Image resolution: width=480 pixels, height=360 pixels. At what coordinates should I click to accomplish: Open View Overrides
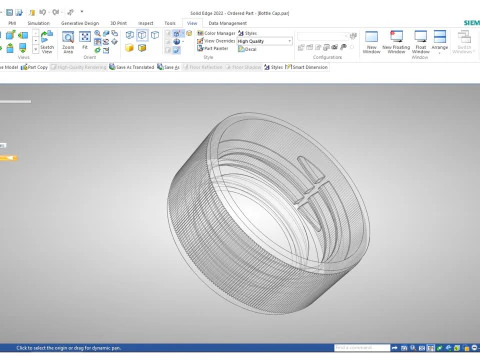point(216,41)
